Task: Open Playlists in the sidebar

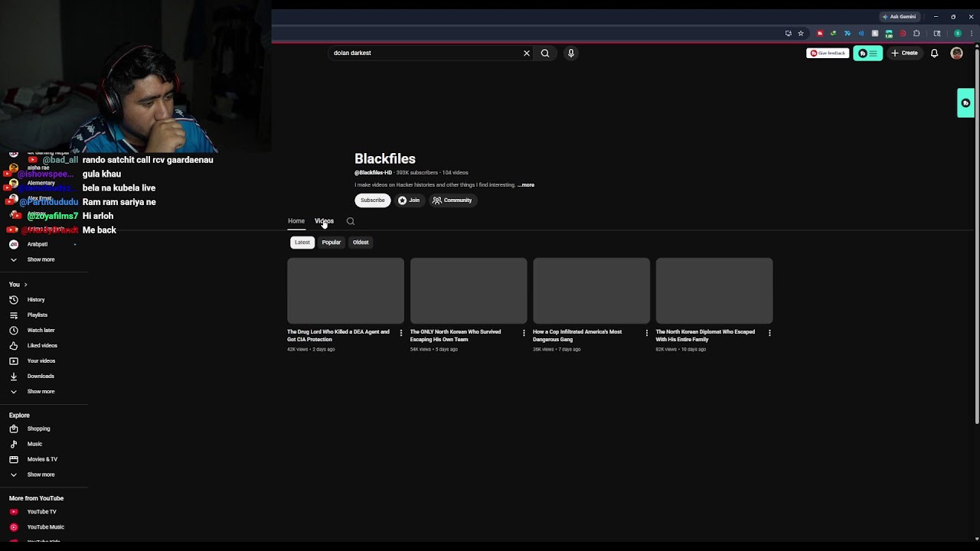Action: point(38,315)
